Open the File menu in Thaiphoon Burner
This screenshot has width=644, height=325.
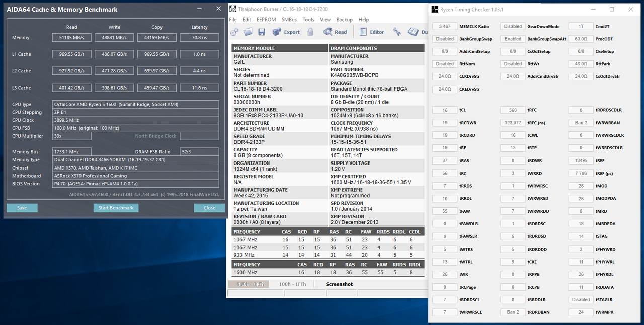point(233,19)
